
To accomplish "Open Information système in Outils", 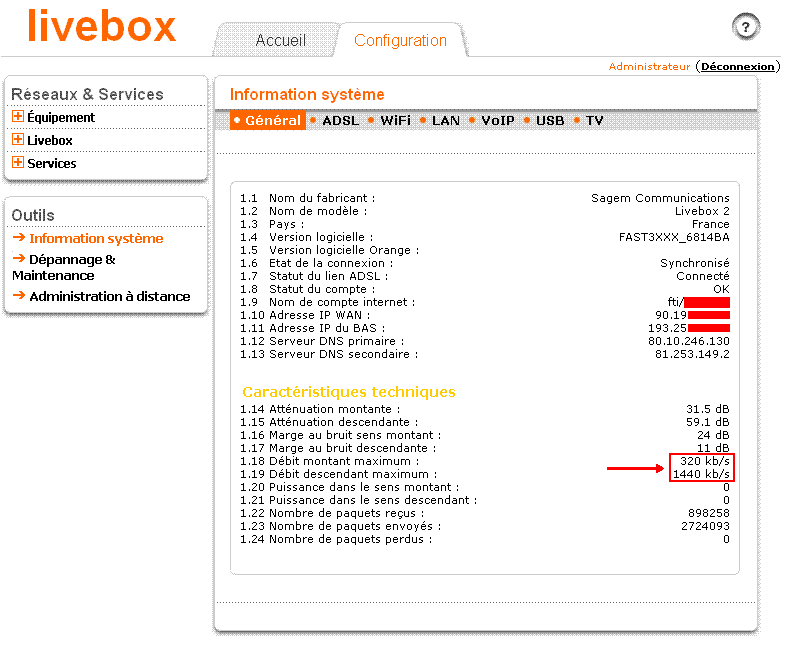I will 96,238.
